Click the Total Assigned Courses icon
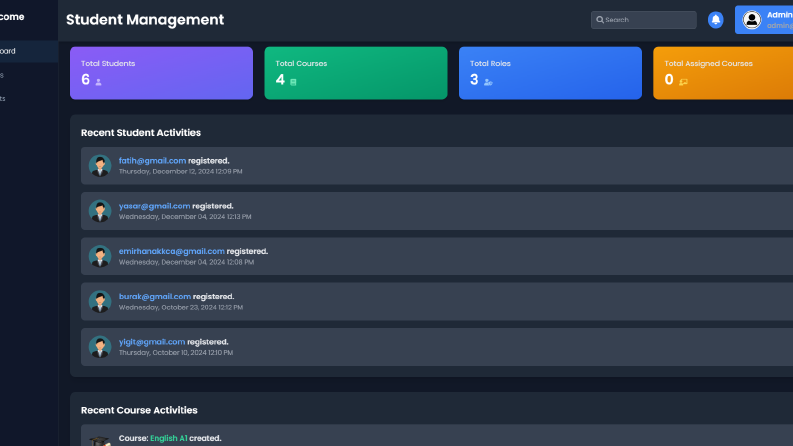The height and width of the screenshot is (446, 793). tap(683, 82)
